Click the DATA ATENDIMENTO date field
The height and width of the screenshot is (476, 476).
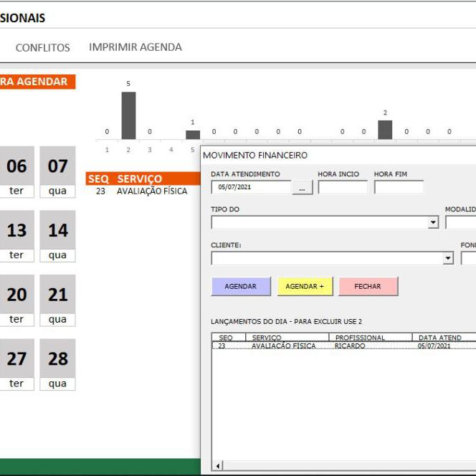pos(251,188)
